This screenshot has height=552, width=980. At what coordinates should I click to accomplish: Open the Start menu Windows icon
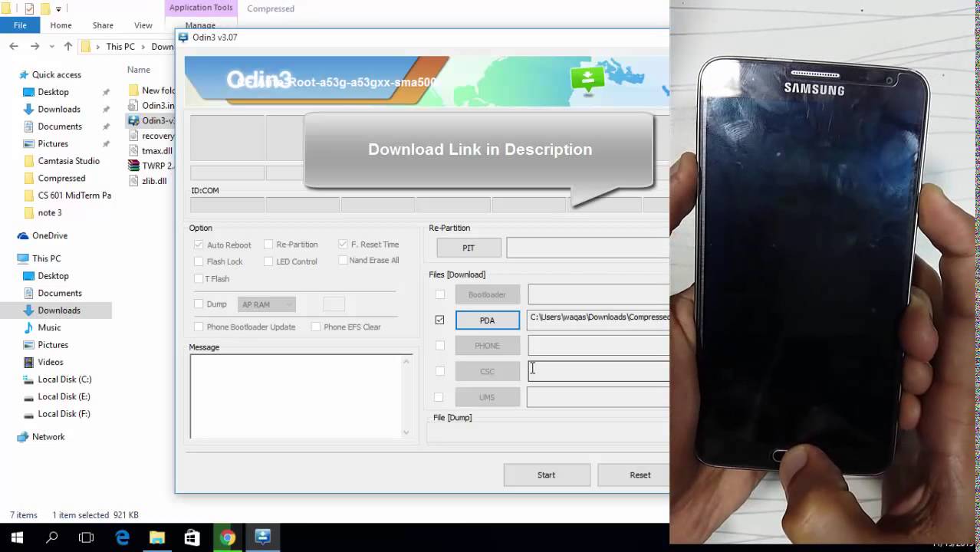17,537
